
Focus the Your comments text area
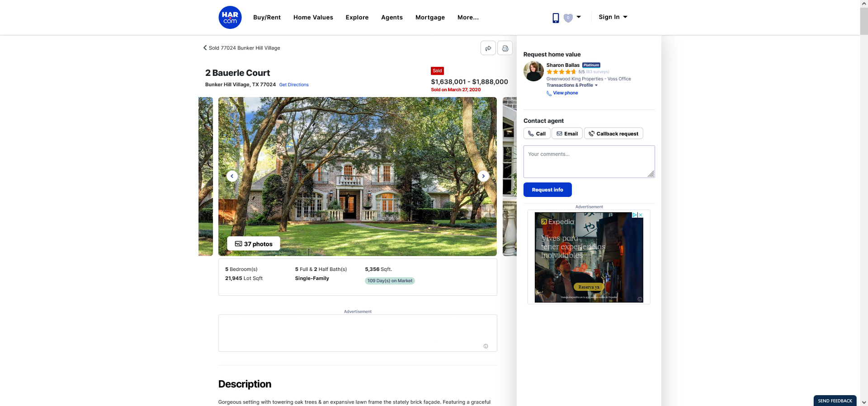pyautogui.click(x=589, y=162)
